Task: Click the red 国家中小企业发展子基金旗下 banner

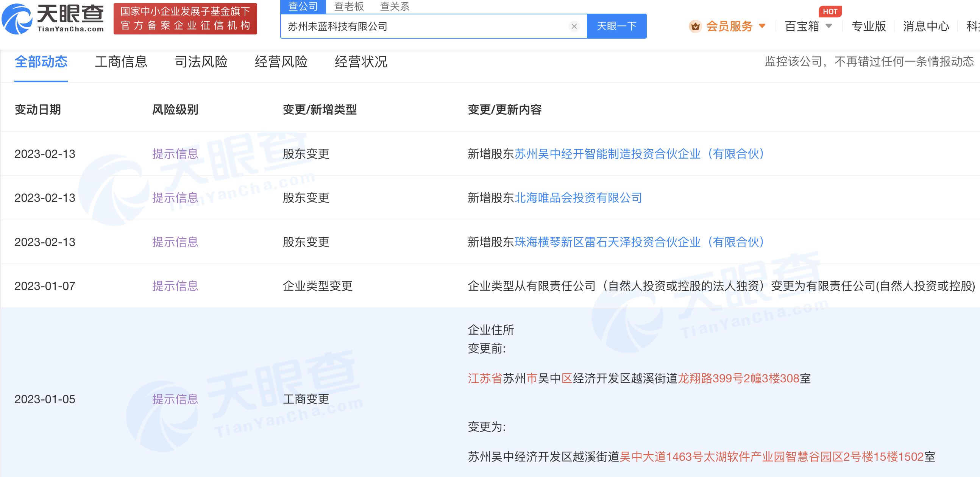Action: pos(185,19)
